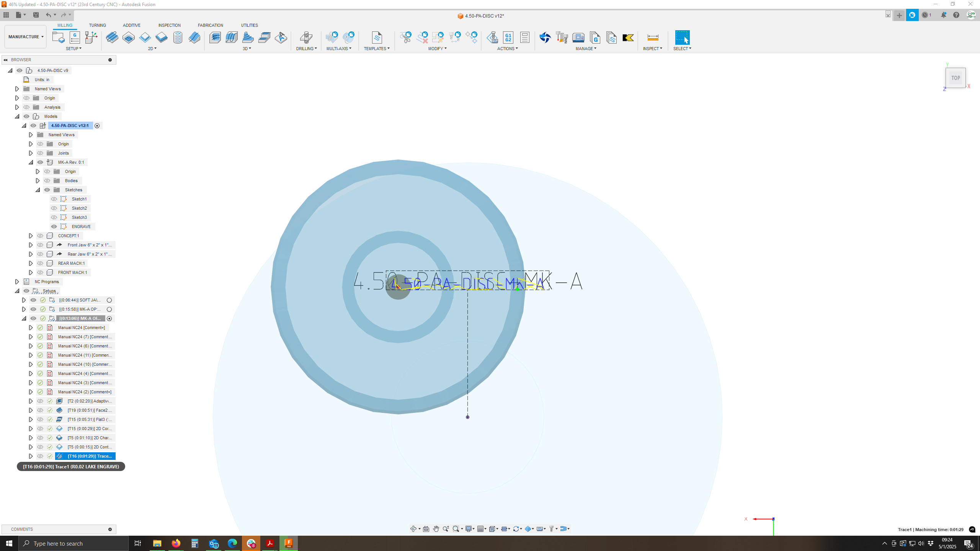The image size is (980, 551).
Task: Open Microsoft Edge from the taskbar
Action: tap(232, 543)
